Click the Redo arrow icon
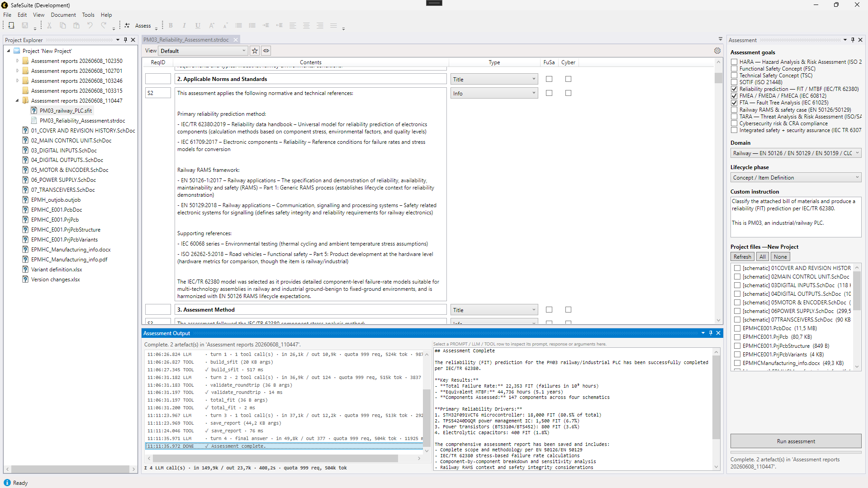Viewport: 868px width, 488px height. (104, 26)
